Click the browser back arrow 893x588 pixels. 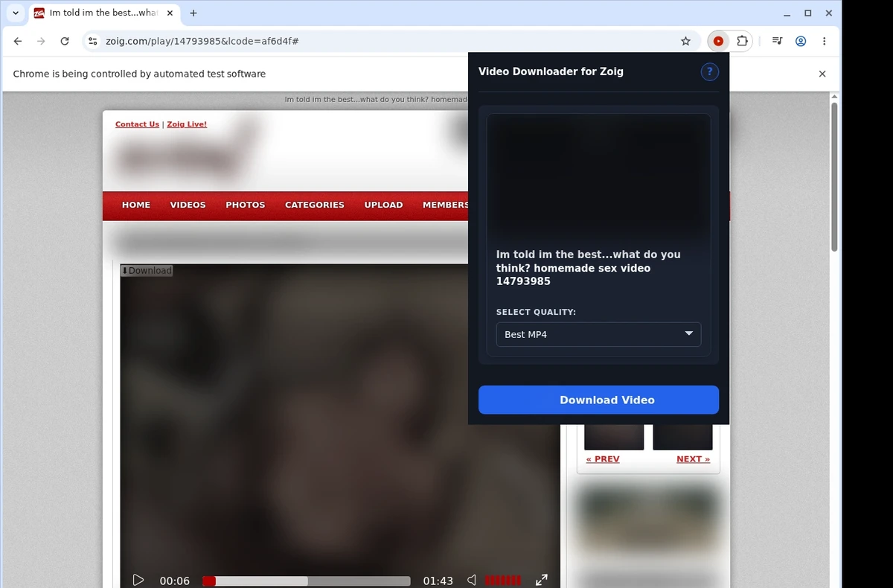(x=18, y=42)
